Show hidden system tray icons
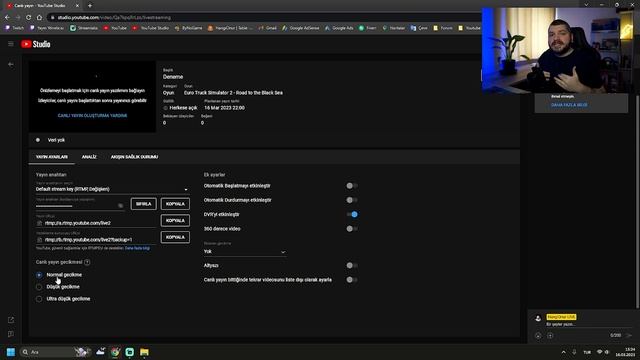This screenshot has height=360, width=640. tap(564, 352)
